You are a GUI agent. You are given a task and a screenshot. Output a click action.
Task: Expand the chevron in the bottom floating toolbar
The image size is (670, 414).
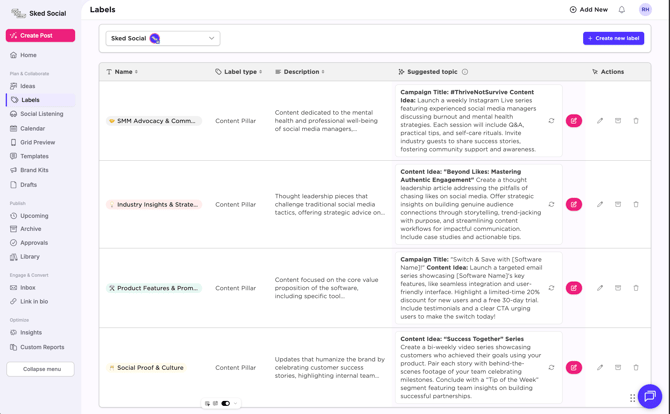point(236,404)
